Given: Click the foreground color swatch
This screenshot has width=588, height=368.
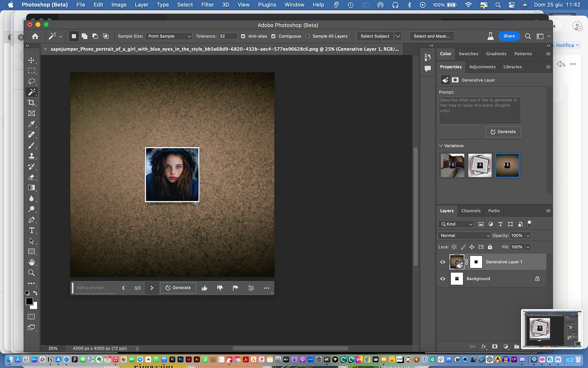Looking at the screenshot, I should coord(29,302).
